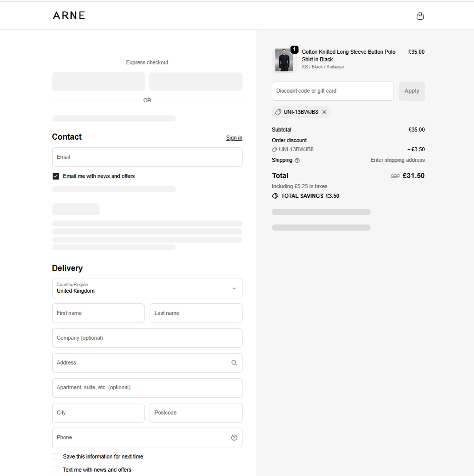Focus the Phone input field
The height and width of the screenshot is (476, 474).
pos(147,438)
